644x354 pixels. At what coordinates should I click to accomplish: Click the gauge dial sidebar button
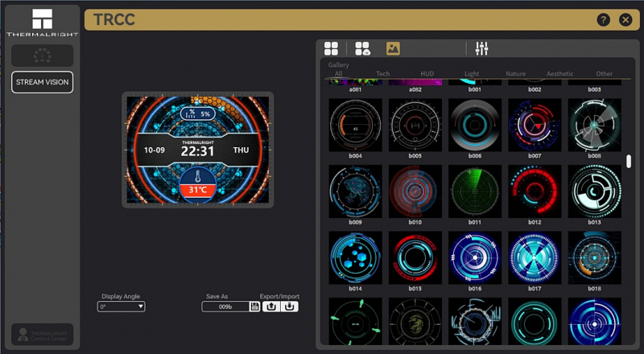tap(42, 56)
